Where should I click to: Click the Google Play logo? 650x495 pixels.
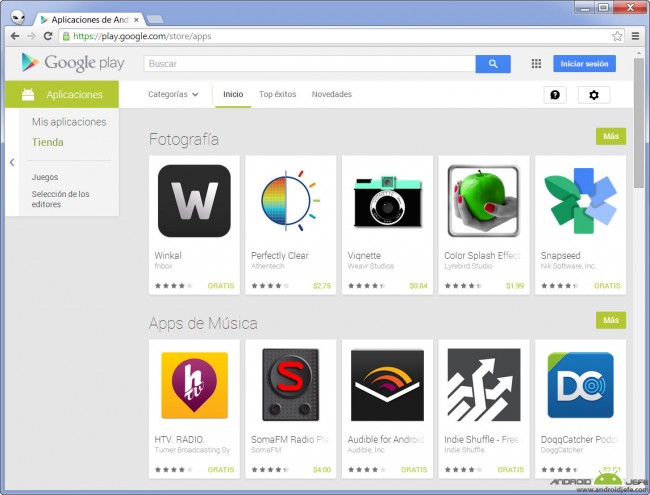click(x=73, y=63)
